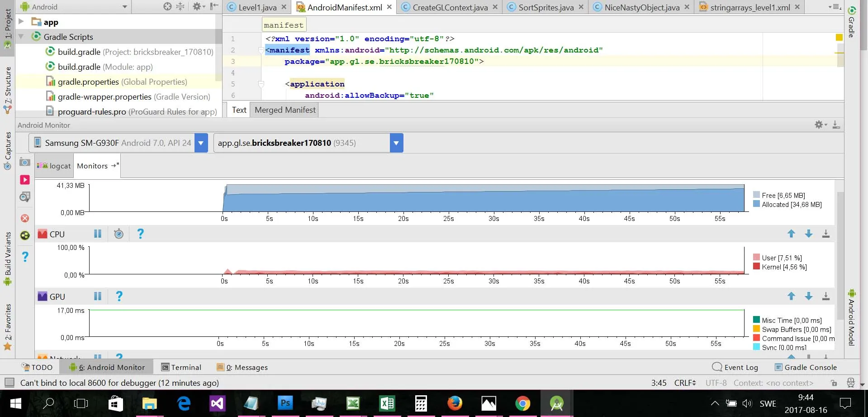
Task: Open Android Monitor settings gear dropdown
Action: (x=821, y=125)
